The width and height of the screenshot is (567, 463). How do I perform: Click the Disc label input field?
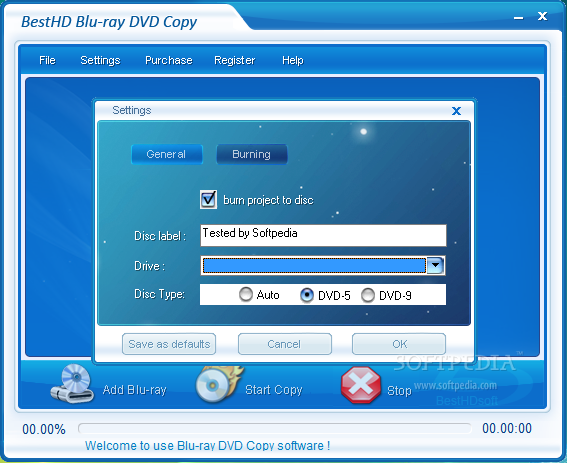pyautogui.click(x=323, y=235)
